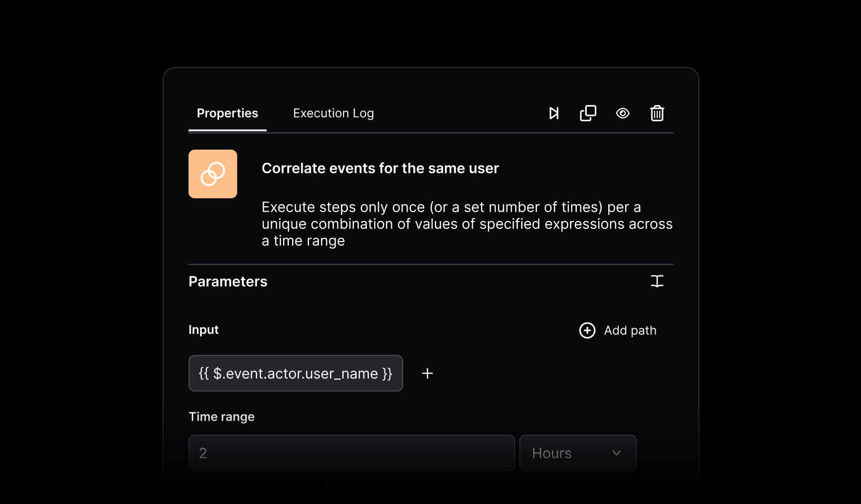The width and height of the screenshot is (861, 504).
Task: Click the step title 'Correlate events for the same user'
Action: coord(380,168)
